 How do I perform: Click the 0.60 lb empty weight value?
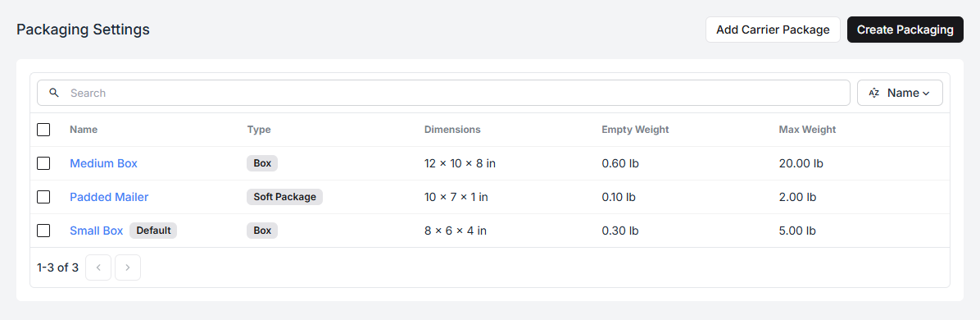coord(620,163)
